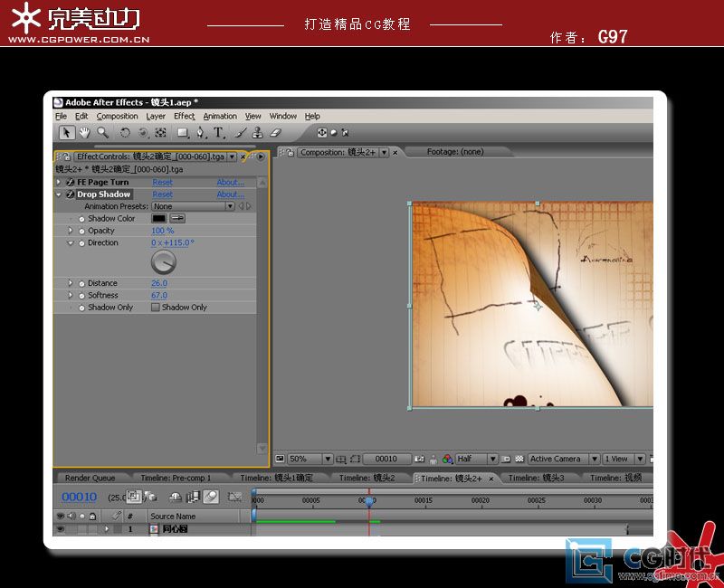Image resolution: width=724 pixels, height=588 pixels.
Task: Select the Rectangular Mask tool
Action: click(183, 133)
